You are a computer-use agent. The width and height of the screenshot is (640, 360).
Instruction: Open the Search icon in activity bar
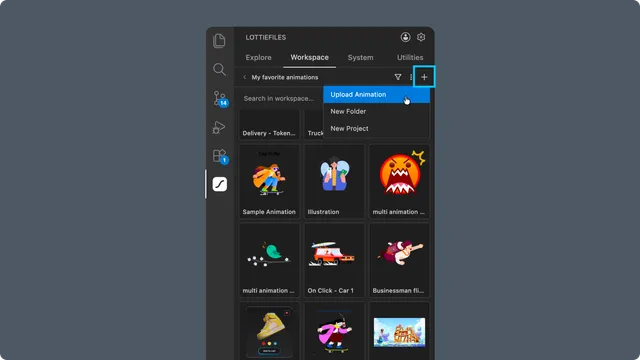coord(219,69)
